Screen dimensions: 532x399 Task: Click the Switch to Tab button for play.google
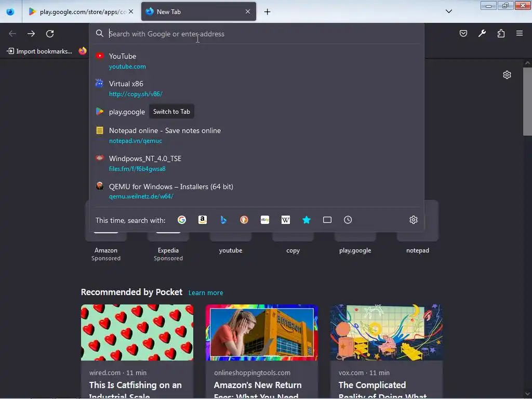coord(171,112)
